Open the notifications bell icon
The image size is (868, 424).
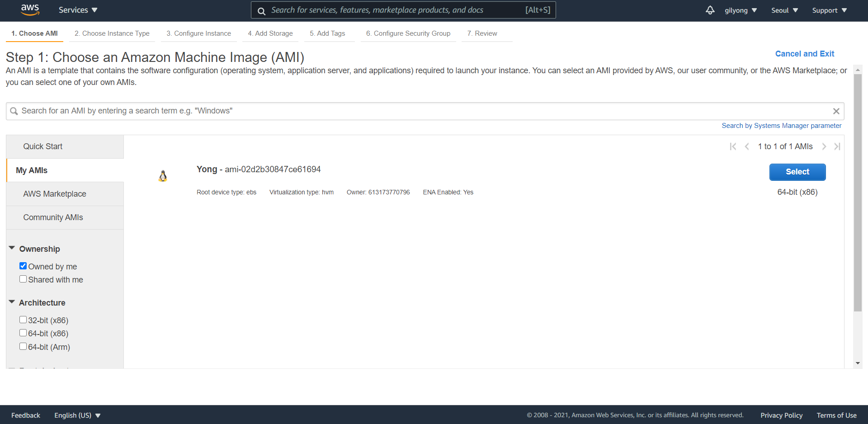(710, 10)
